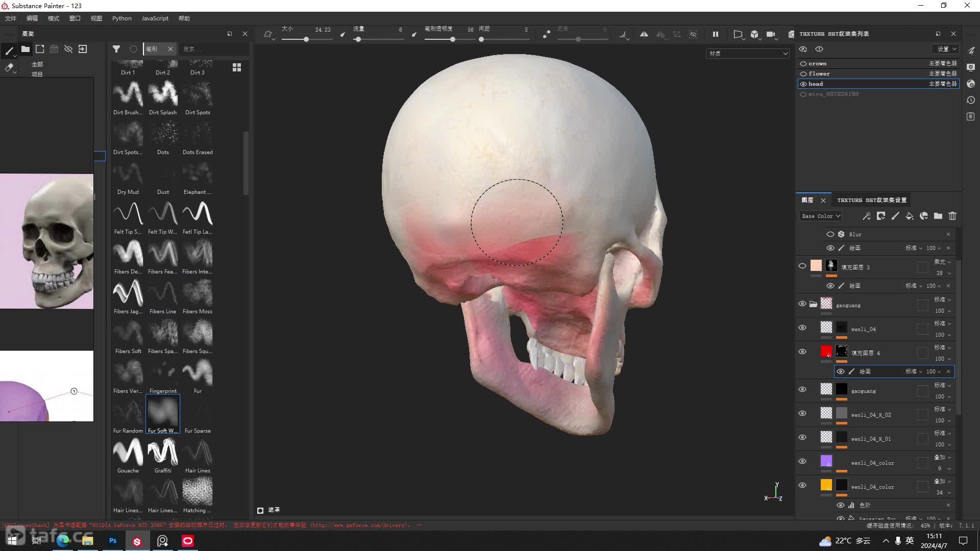980x551 pixels.
Task: Open the 材质 viewport mode dropdown
Action: pyautogui.click(x=748, y=54)
